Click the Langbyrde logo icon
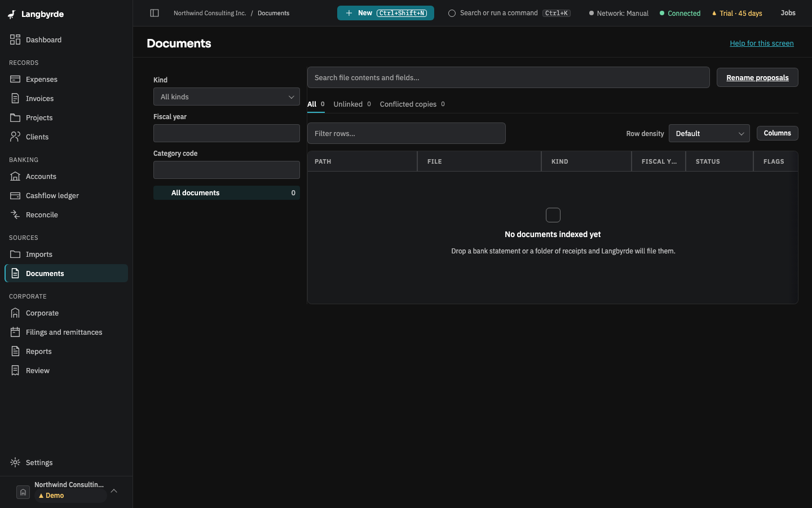812x508 pixels. coord(11,14)
